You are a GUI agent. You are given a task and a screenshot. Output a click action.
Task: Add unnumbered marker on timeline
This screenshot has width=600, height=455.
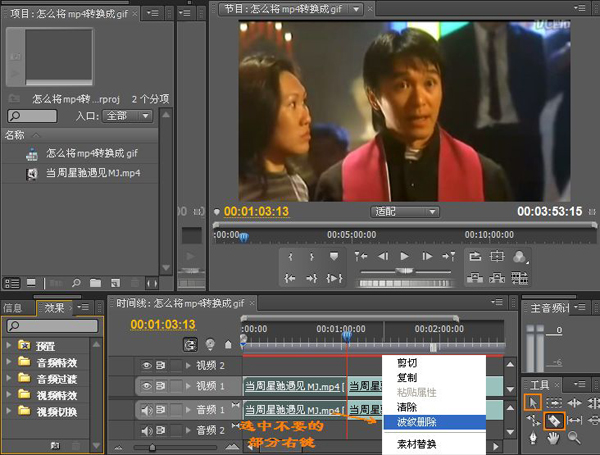click(228, 345)
